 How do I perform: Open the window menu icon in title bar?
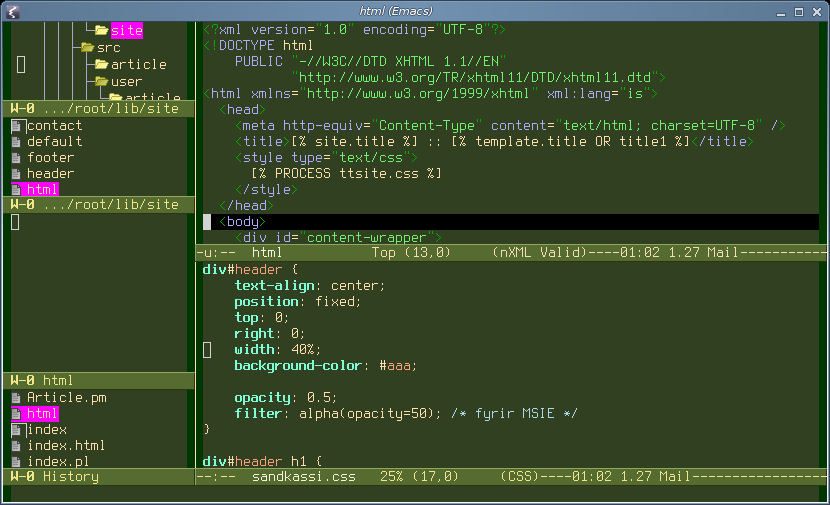click(13, 12)
